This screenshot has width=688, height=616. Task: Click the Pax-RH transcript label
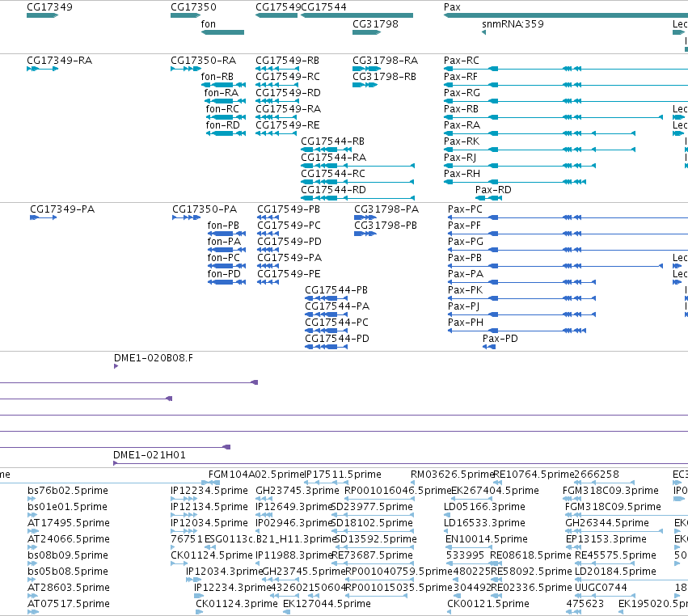(x=462, y=173)
